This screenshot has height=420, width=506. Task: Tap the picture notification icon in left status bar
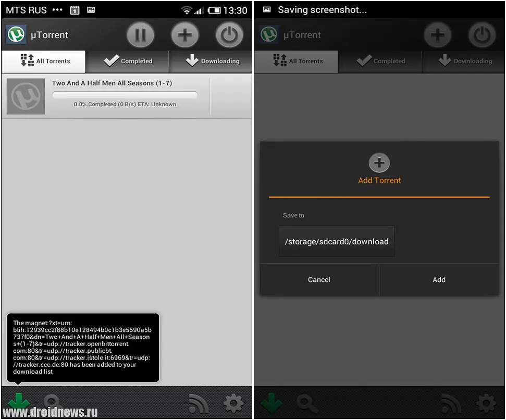coord(91,10)
